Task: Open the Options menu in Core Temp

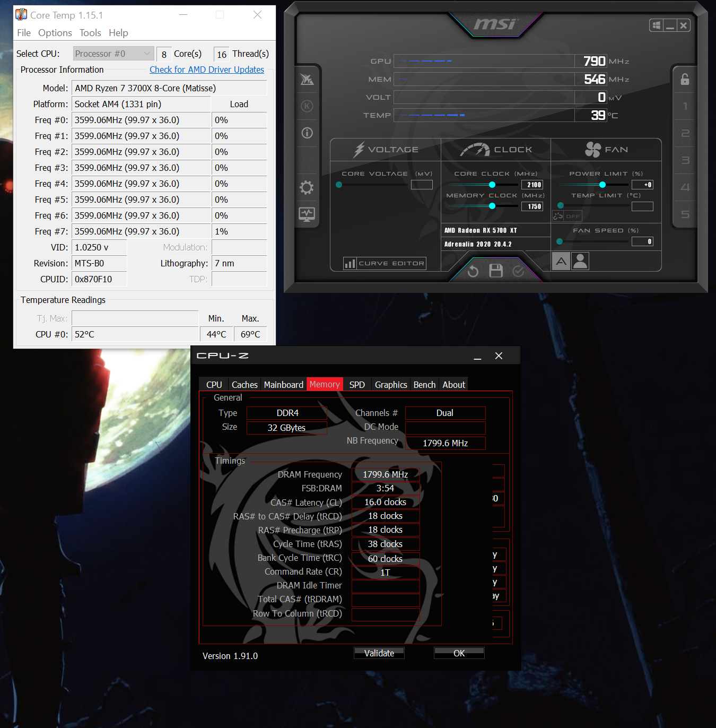Action: click(x=55, y=33)
